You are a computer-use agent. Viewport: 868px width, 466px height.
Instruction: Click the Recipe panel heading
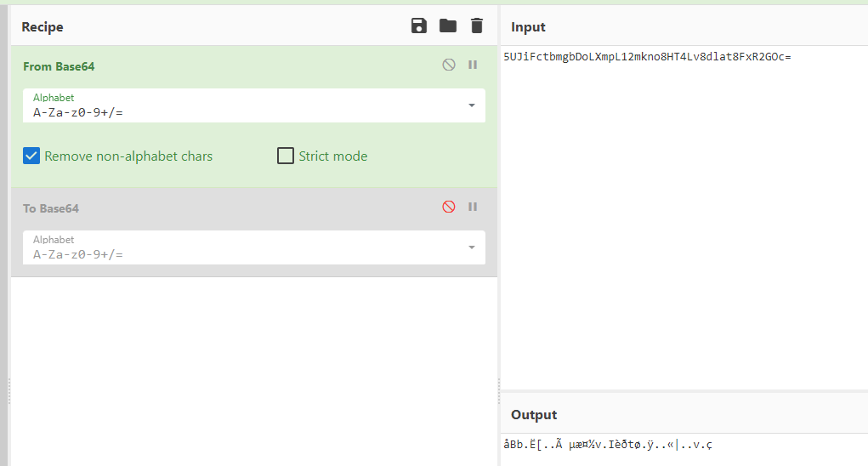coord(42,27)
